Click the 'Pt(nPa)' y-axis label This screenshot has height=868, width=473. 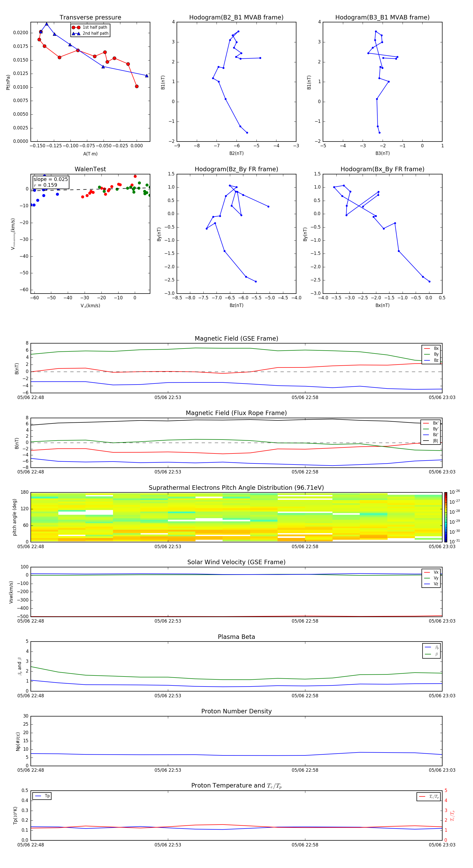pos(8,82)
